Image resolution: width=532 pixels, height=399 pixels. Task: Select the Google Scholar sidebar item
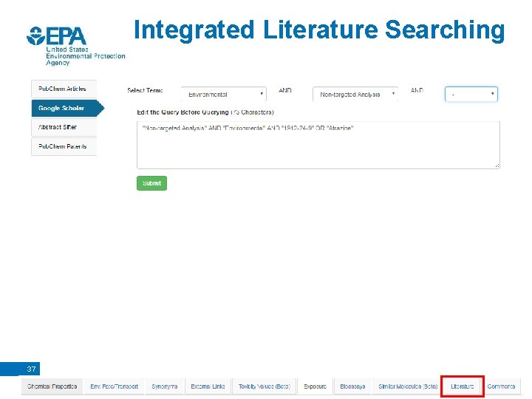pos(67,108)
